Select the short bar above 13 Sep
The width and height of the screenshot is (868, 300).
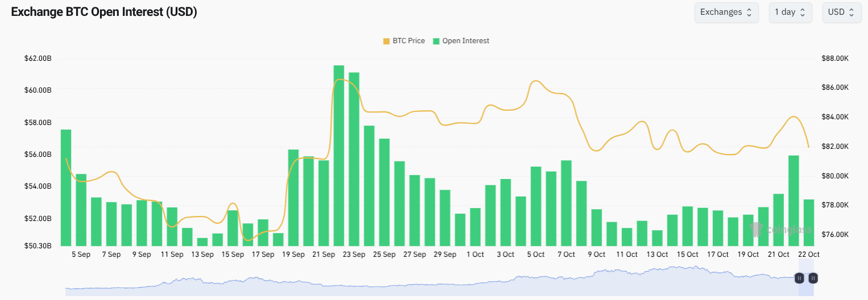click(202, 241)
